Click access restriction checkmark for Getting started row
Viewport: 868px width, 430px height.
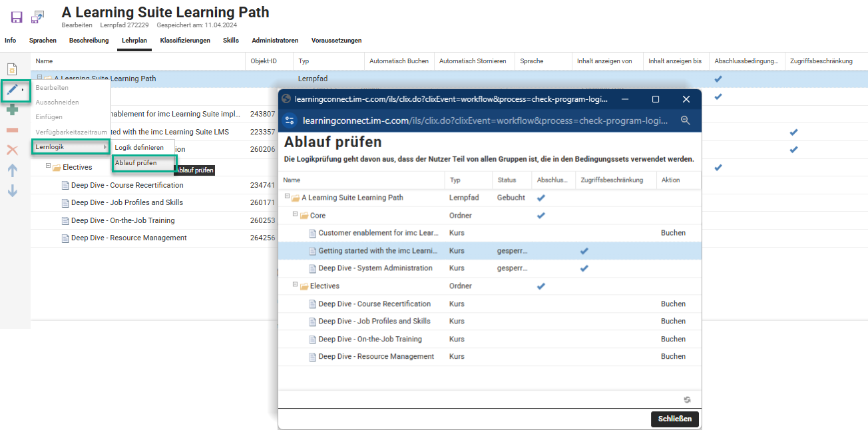584,251
